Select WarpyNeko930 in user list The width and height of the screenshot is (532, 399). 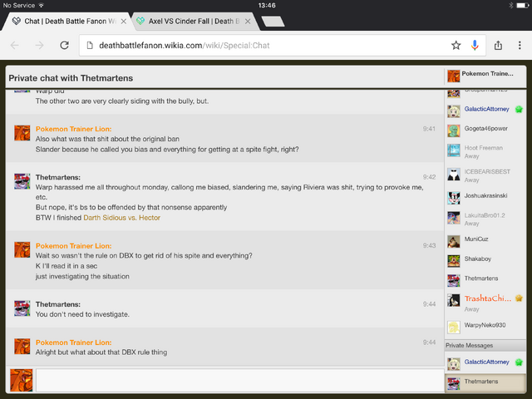click(485, 325)
